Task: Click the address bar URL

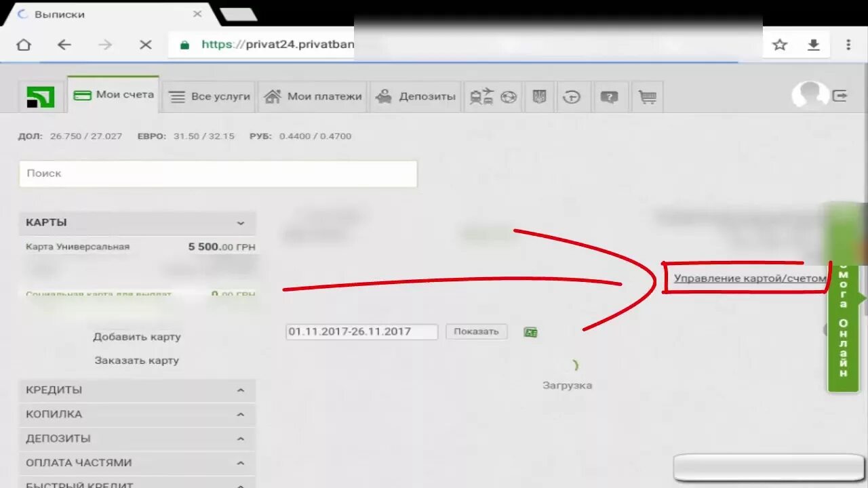Action: 278,45
